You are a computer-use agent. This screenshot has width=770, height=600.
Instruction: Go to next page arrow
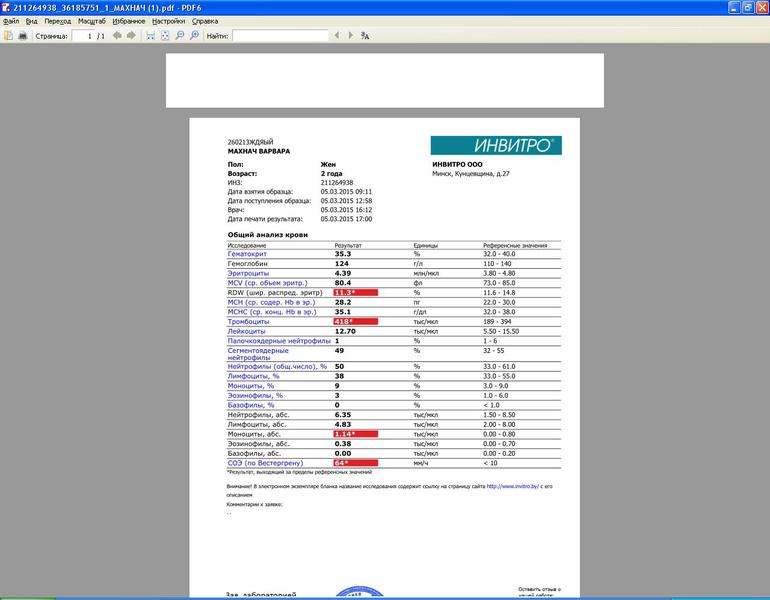point(131,36)
